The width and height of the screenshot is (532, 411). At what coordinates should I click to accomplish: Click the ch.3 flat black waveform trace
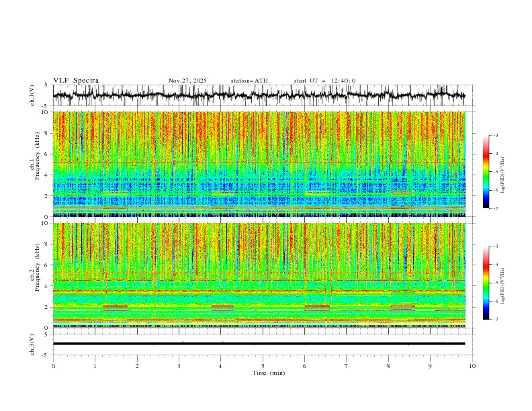(259, 344)
